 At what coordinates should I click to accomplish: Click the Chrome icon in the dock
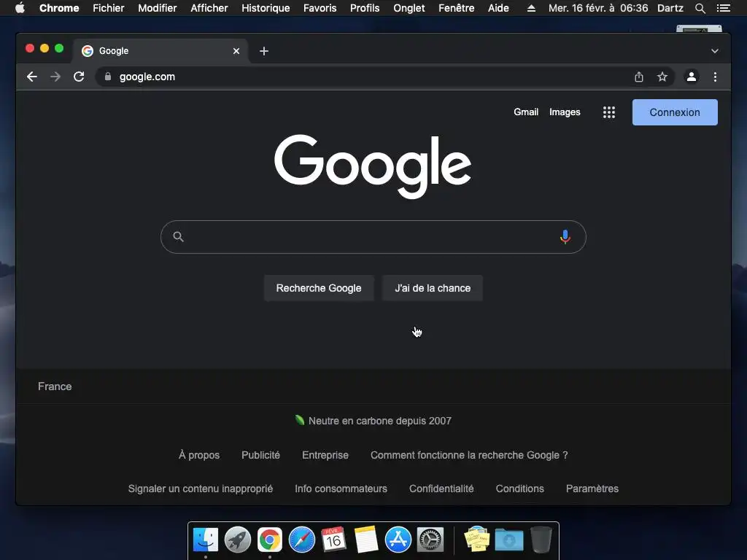270,540
